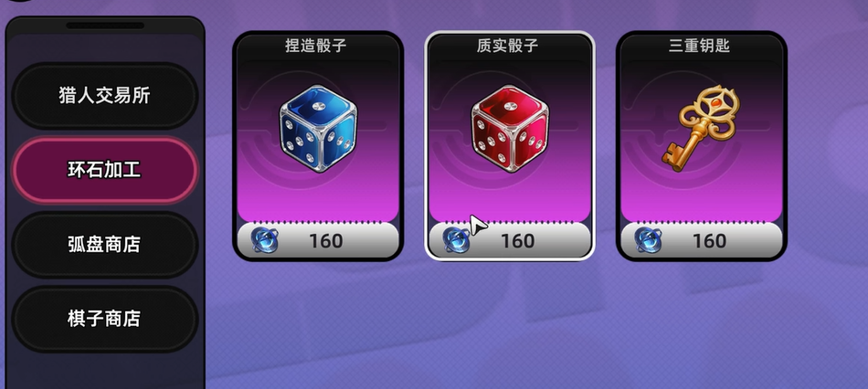Click the 三重钥匙 title label

699,46
